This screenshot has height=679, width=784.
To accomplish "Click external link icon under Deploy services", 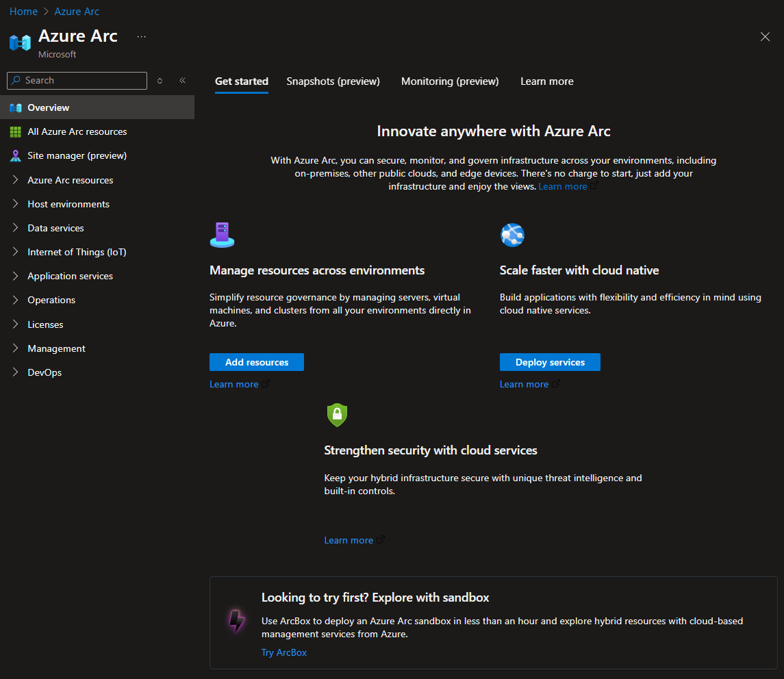I will point(556,383).
